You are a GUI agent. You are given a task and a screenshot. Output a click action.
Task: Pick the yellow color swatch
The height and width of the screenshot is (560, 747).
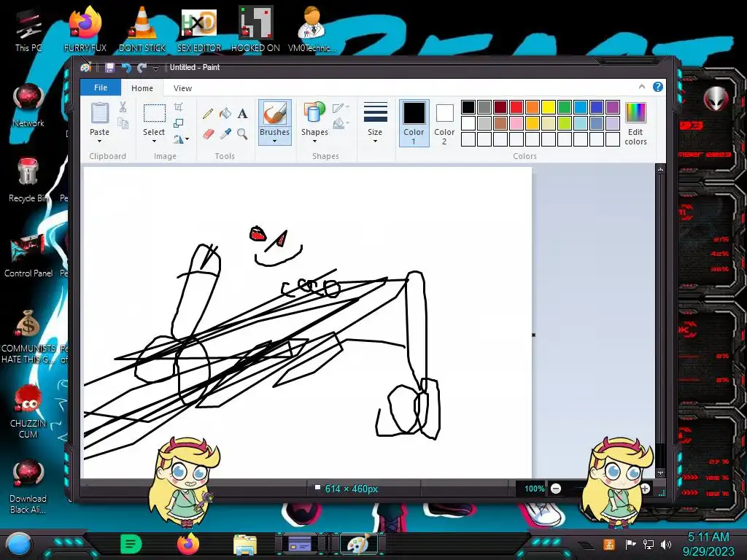pos(549,107)
